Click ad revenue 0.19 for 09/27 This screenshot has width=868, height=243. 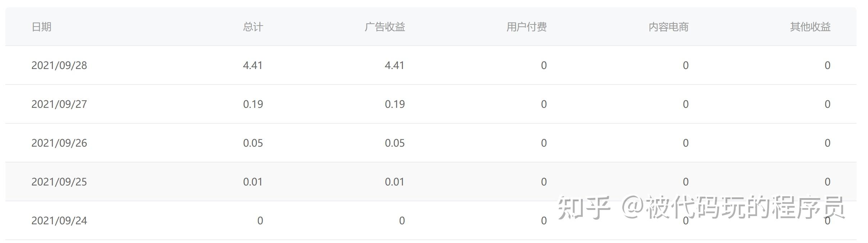click(395, 104)
